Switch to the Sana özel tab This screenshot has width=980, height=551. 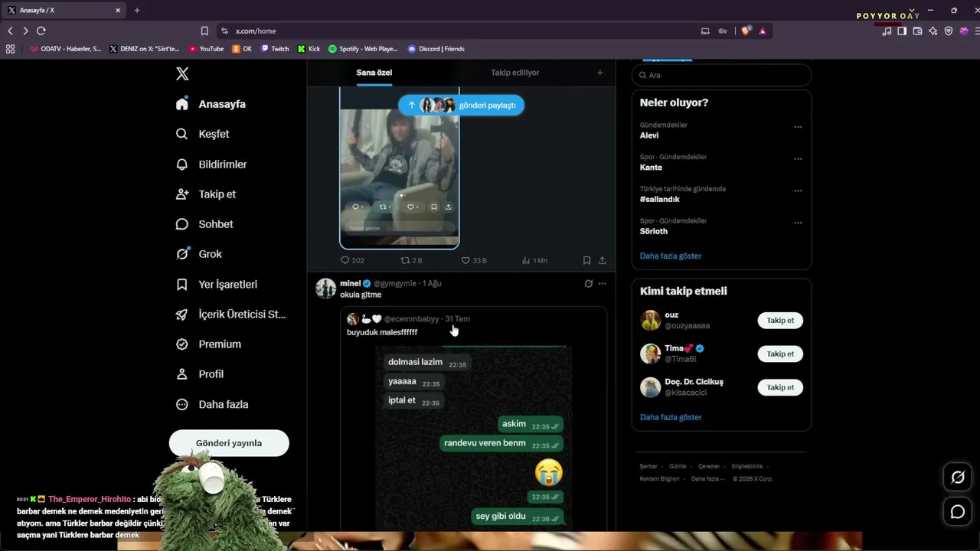click(374, 73)
